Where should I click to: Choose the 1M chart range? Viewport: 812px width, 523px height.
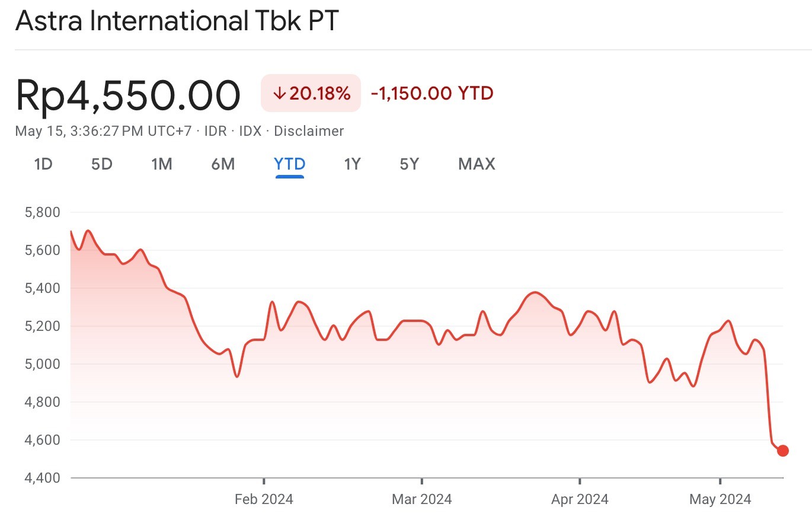pyautogui.click(x=162, y=164)
